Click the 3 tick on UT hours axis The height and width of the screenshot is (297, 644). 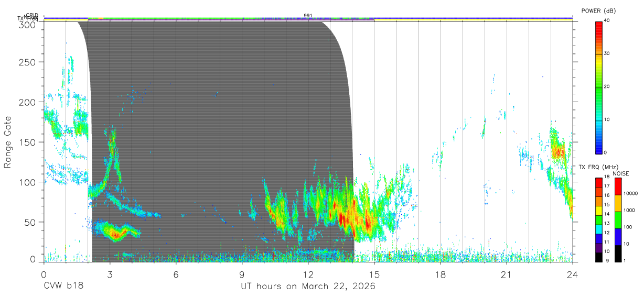[110, 274]
